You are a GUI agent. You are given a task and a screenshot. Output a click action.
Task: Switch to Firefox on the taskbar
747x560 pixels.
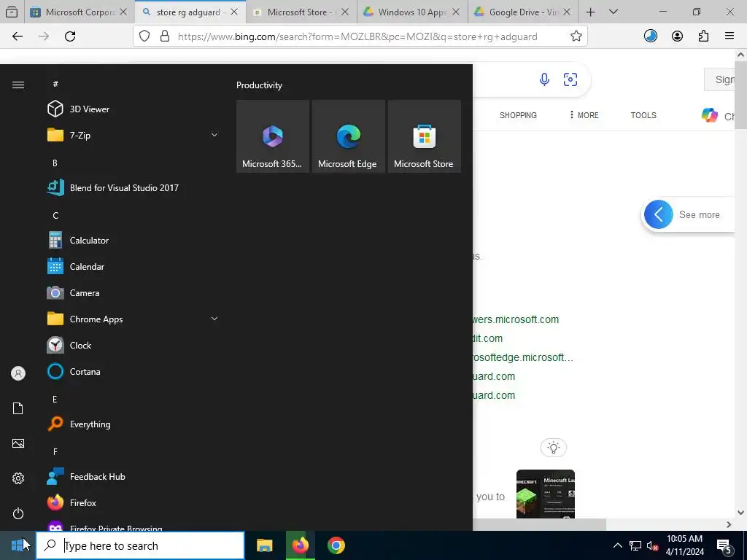pyautogui.click(x=300, y=545)
